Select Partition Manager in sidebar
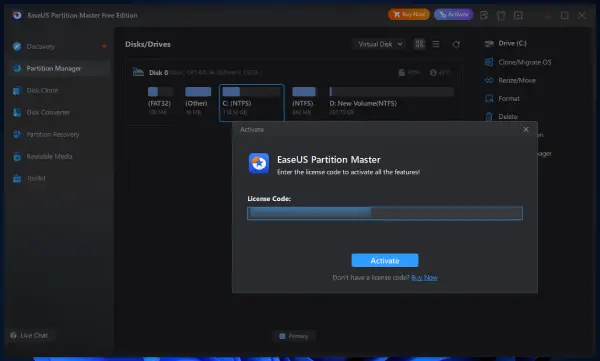Screen dimensions: 600x361 [59, 68]
